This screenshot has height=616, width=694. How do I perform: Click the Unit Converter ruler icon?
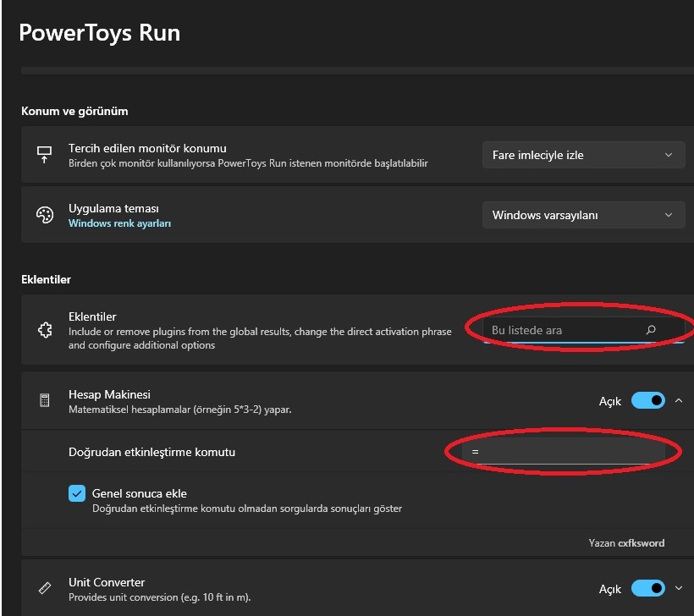coord(45,588)
